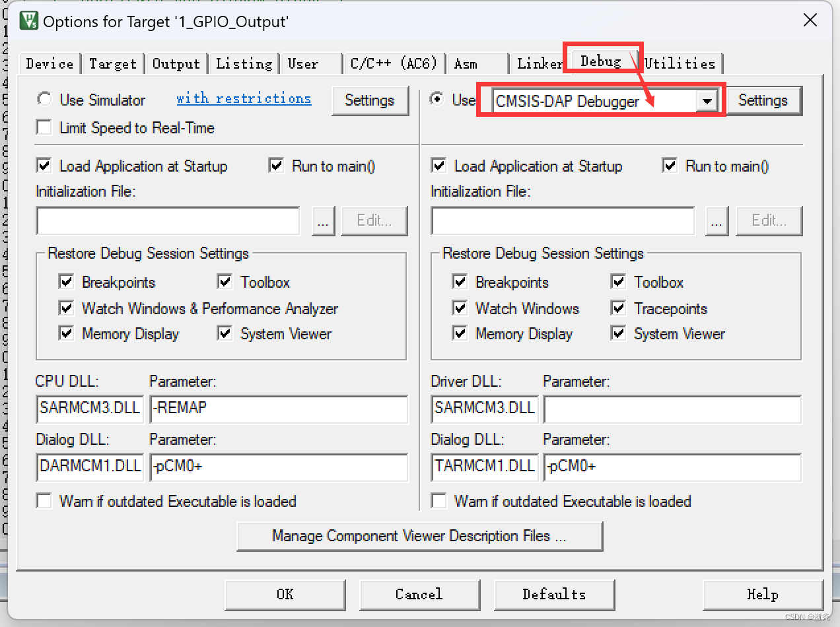Open the C/C++ (AC6) tab
Screen dimensions: 840x627
point(394,64)
